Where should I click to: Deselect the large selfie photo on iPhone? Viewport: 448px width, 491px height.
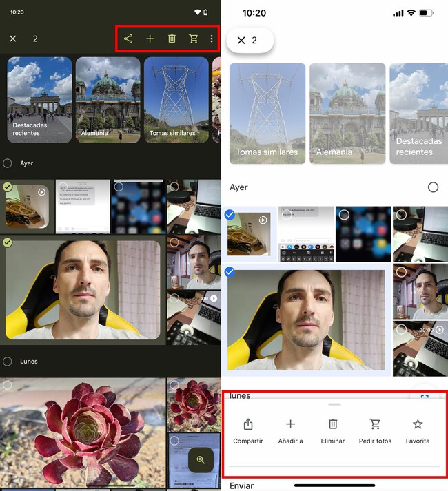(230, 272)
